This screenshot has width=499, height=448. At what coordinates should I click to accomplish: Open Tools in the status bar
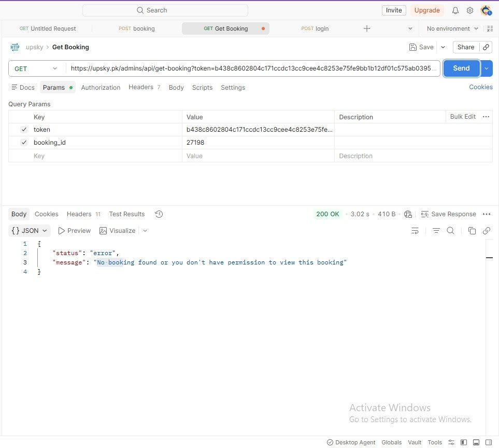(435, 442)
